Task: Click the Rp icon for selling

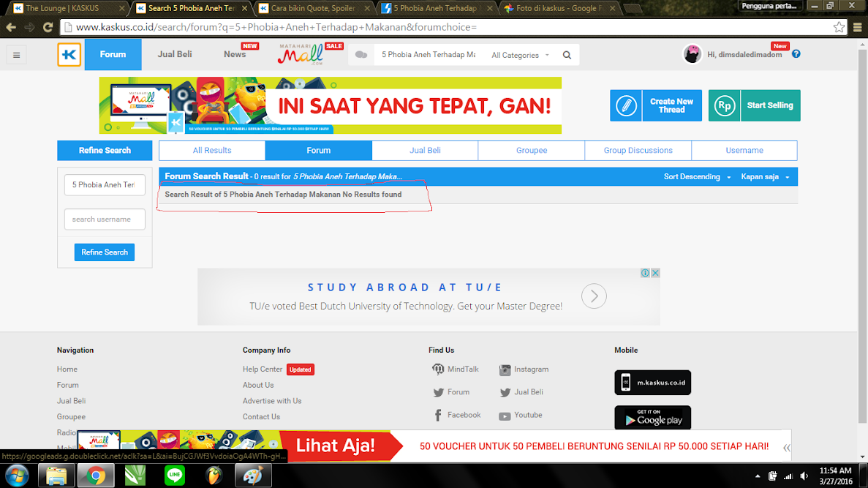Action: coord(724,105)
